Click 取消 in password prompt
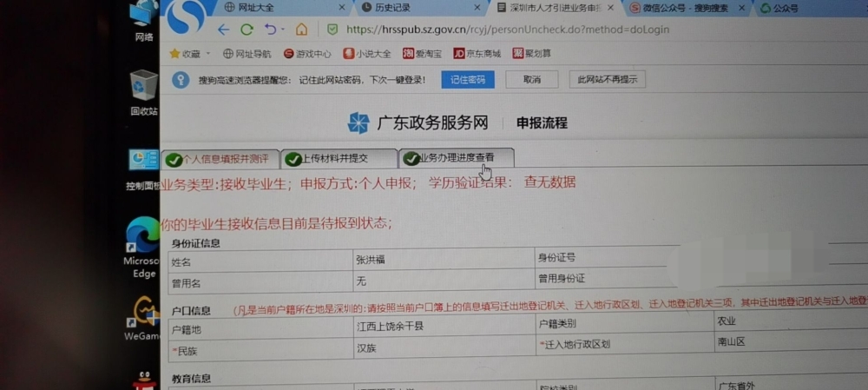The width and height of the screenshot is (868, 390). (531, 79)
